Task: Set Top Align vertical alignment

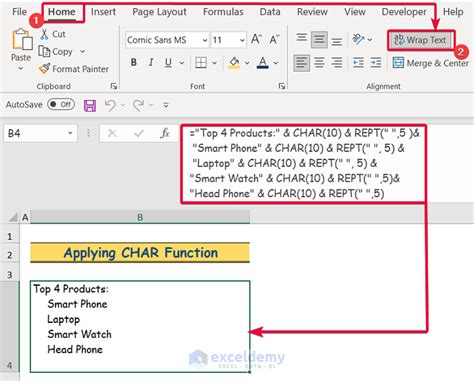Action: click(302, 38)
